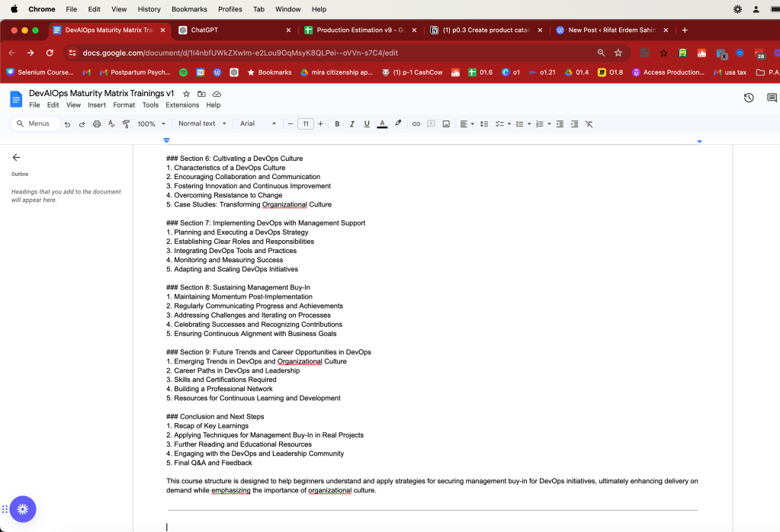780x532 pixels.
Task: Decrease font size with minus button
Action: pos(290,123)
